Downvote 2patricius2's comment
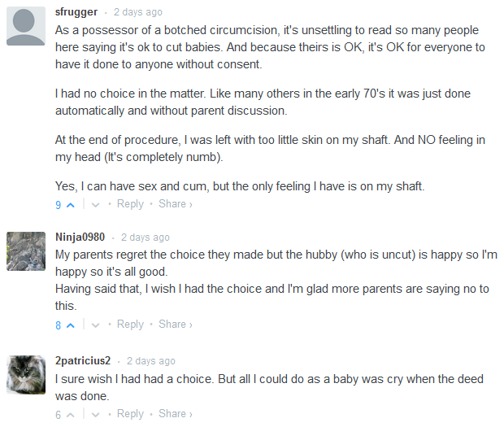 [95, 415]
